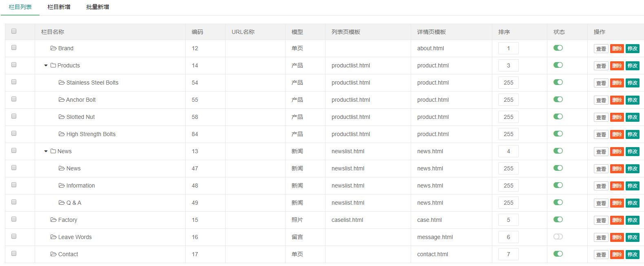Click the folder icon next to Factory
The width and height of the screenshot is (644, 266).
click(x=53, y=220)
